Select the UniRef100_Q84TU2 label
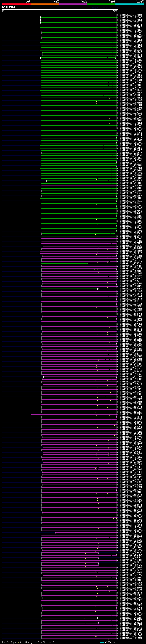The height and width of the screenshot is (644, 146). pyautogui.click(x=131, y=588)
